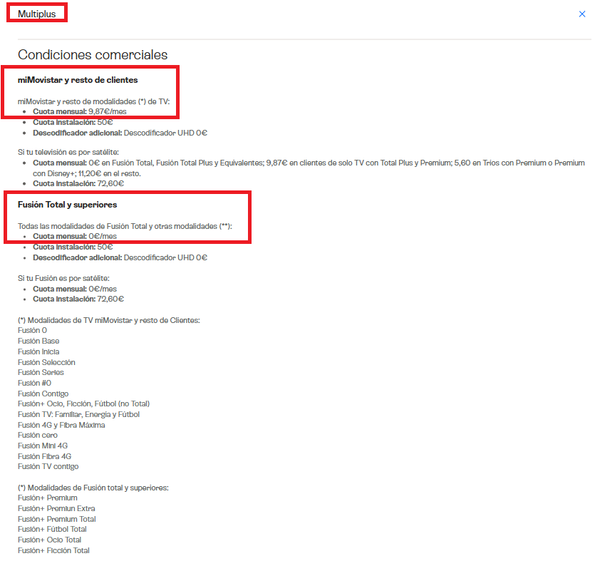Click the Fusión Mini 4G entry

pyautogui.click(x=43, y=446)
